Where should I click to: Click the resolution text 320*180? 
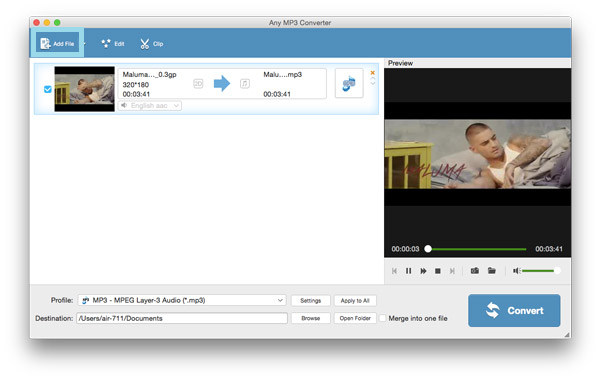(135, 85)
